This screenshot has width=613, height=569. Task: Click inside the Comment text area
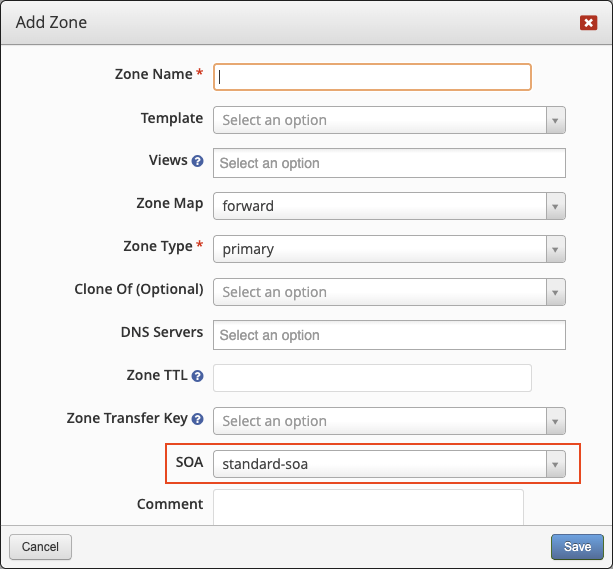click(368, 507)
